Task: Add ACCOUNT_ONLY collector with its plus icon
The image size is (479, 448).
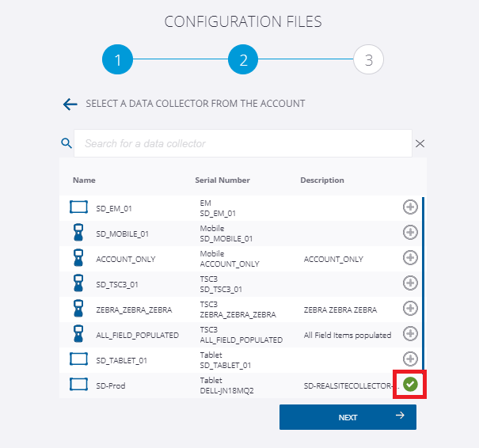Action: pos(410,258)
